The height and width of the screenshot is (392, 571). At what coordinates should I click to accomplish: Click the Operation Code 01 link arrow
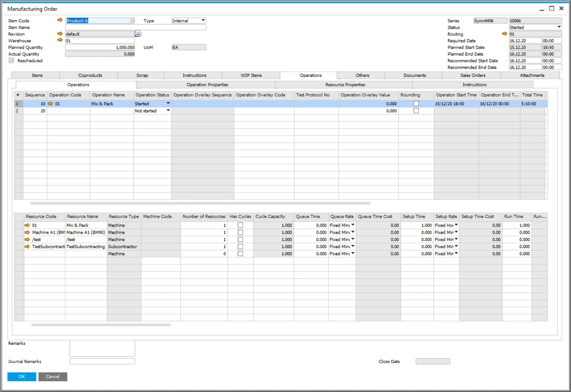[50, 104]
